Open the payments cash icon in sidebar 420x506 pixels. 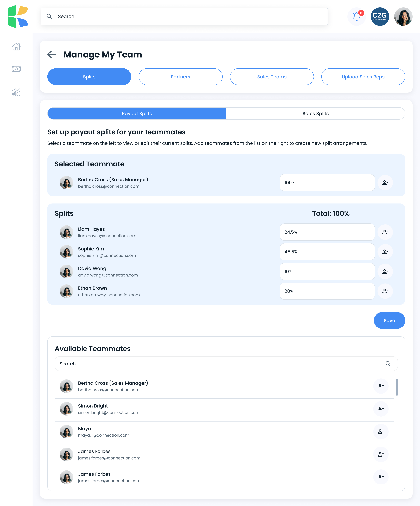[16, 69]
